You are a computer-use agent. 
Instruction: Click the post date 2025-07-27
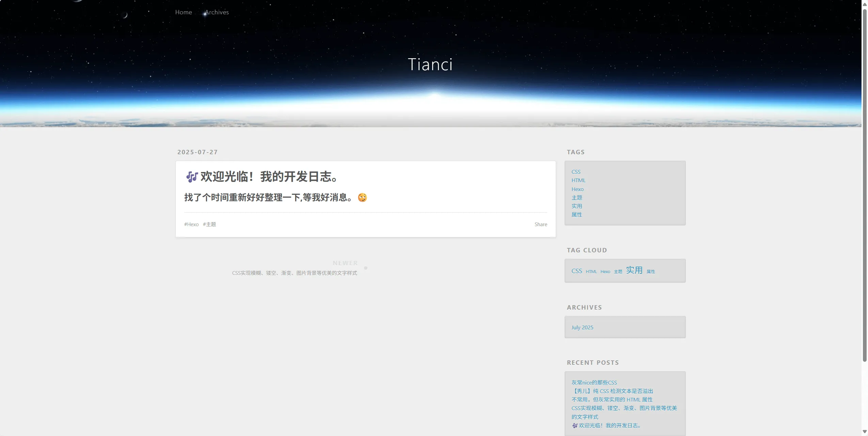(x=198, y=152)
